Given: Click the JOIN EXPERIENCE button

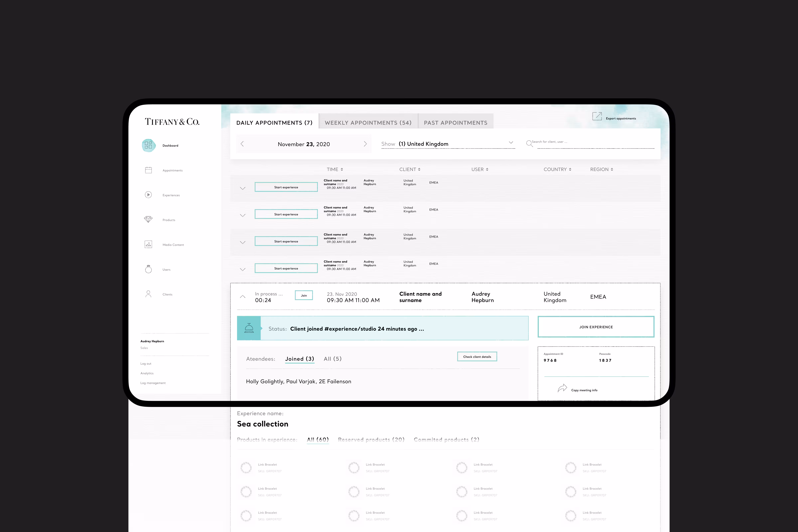Looking at the screenshot, I should click(596, 327).
